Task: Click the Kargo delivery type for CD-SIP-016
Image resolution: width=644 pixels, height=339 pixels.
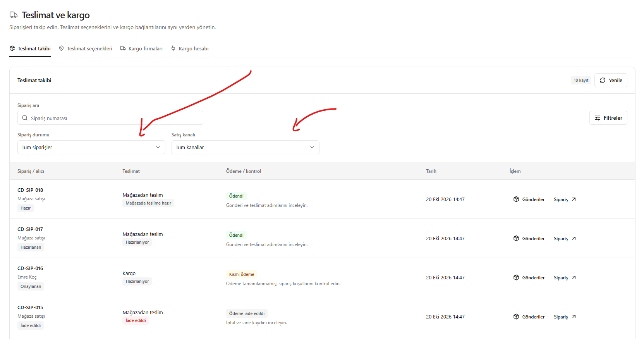Action: [129, 273]
